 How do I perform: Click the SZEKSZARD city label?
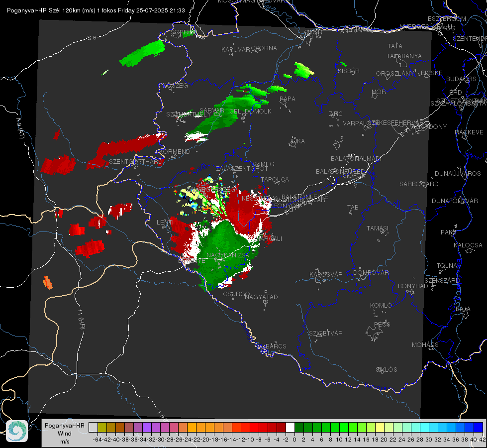[x=442, y=281]
